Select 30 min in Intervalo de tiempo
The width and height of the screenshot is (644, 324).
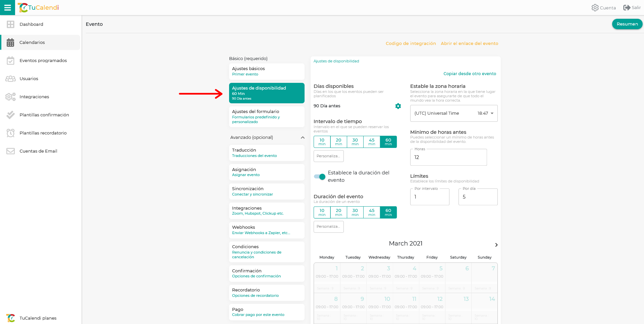(x=355, y=142)
